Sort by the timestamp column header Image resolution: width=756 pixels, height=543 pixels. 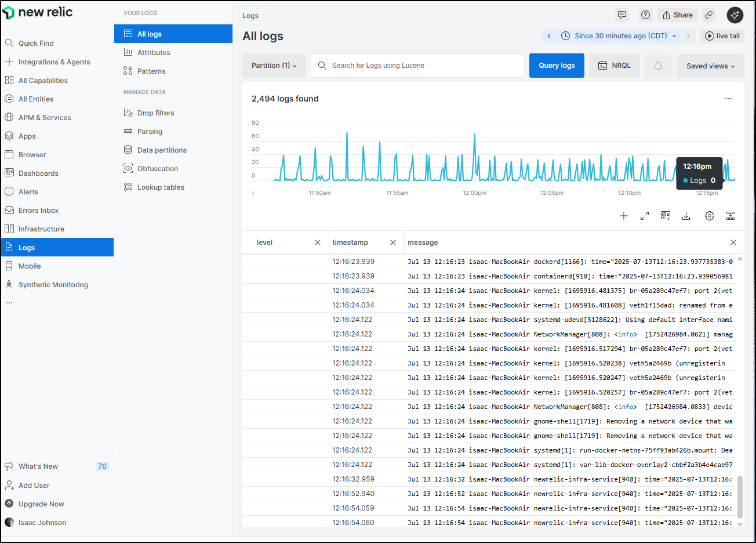(x=350, y=242)
